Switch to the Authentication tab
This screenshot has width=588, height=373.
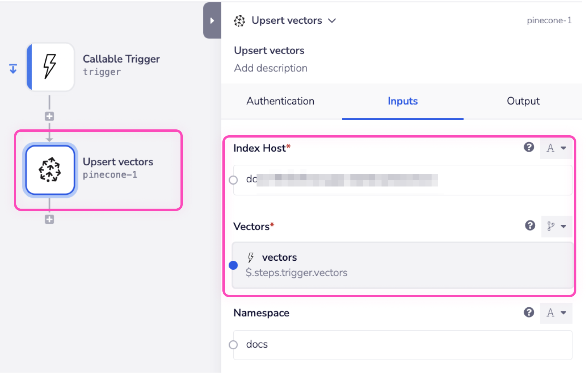click(280, 101)
